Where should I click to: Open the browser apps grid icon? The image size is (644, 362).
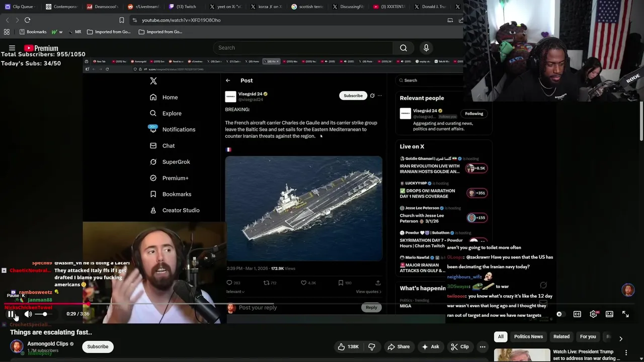tap(7, 32)
